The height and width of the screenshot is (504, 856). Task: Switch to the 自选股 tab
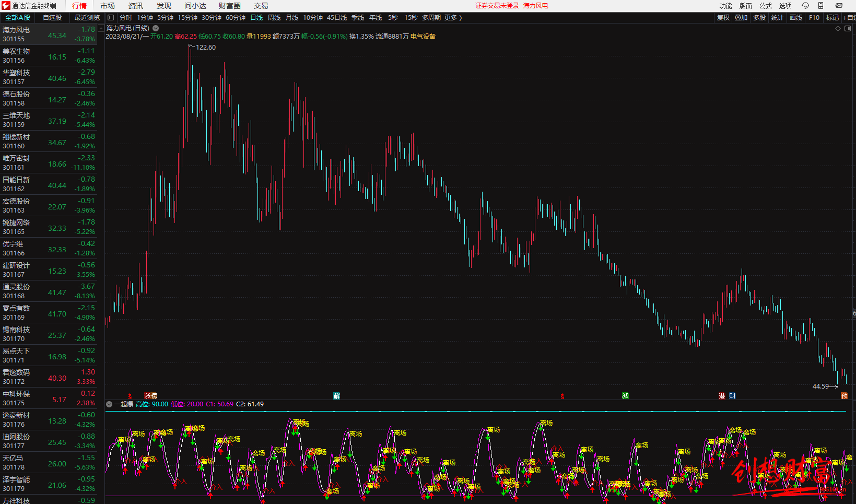click(x=52, y=18)
